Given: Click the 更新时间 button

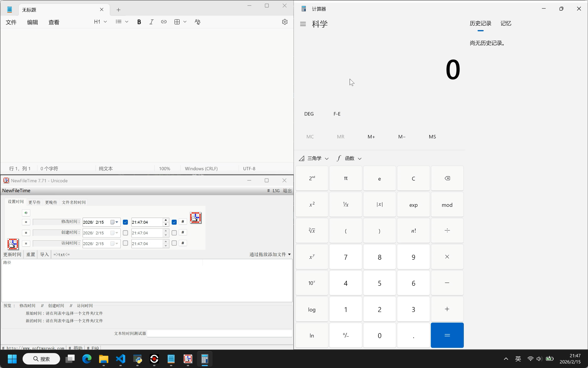Looking at the screenshot, I should coord(12,254).
